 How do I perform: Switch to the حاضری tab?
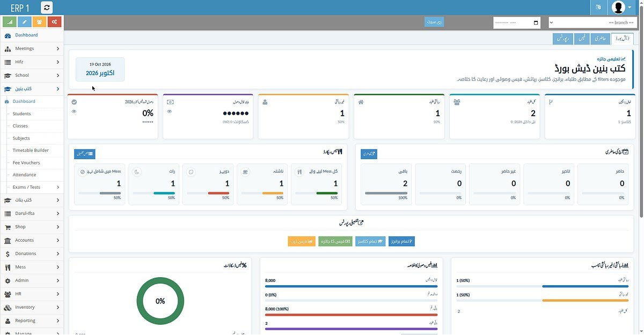click(x=599, y=39)
